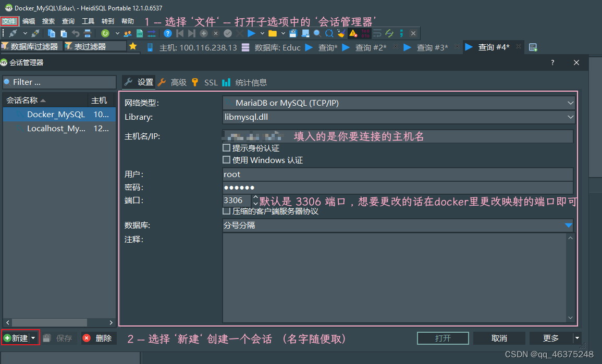Click the refresh icon in the toolbar

pyautogui.click(x=105, y=33)
